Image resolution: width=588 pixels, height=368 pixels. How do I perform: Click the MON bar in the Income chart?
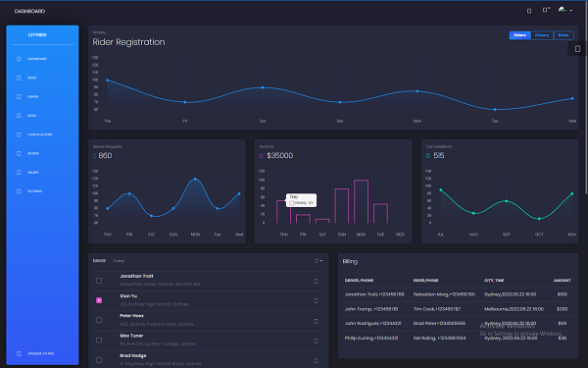coord(361,201)
